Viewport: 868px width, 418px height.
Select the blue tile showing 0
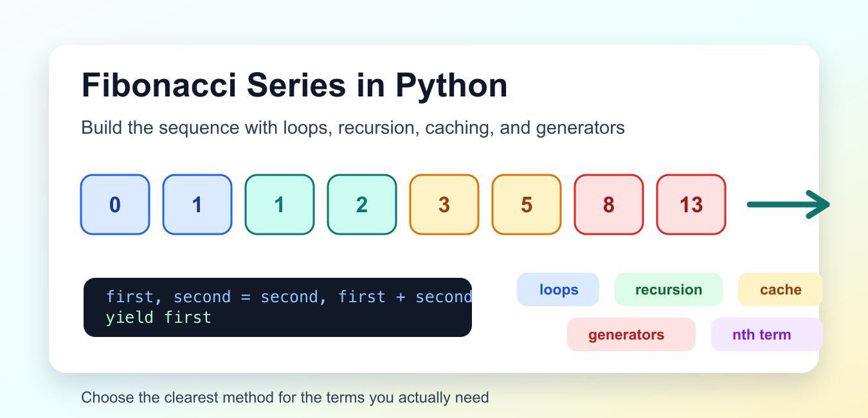[x=115, y=204]
